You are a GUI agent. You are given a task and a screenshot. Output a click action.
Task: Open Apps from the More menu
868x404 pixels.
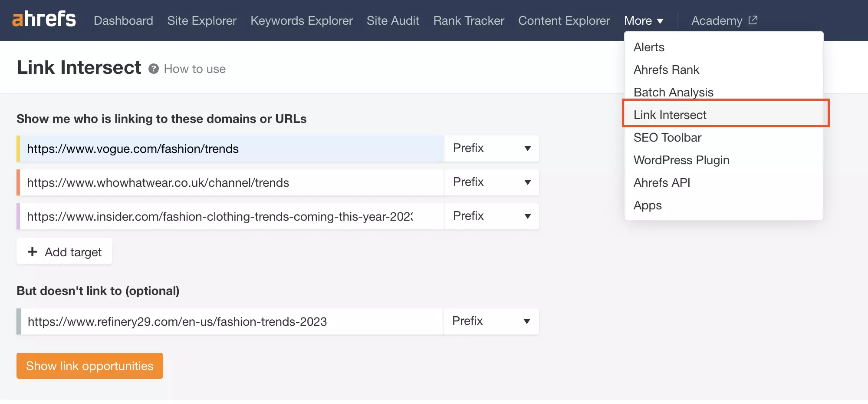click(723, 205)
